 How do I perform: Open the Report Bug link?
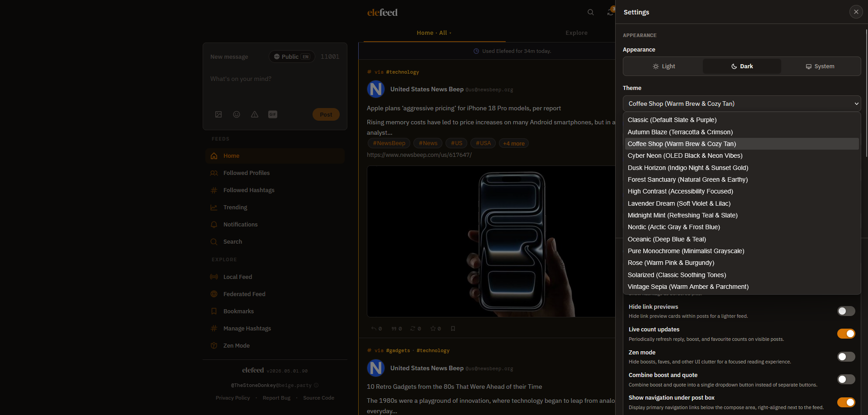coord(276,398)
